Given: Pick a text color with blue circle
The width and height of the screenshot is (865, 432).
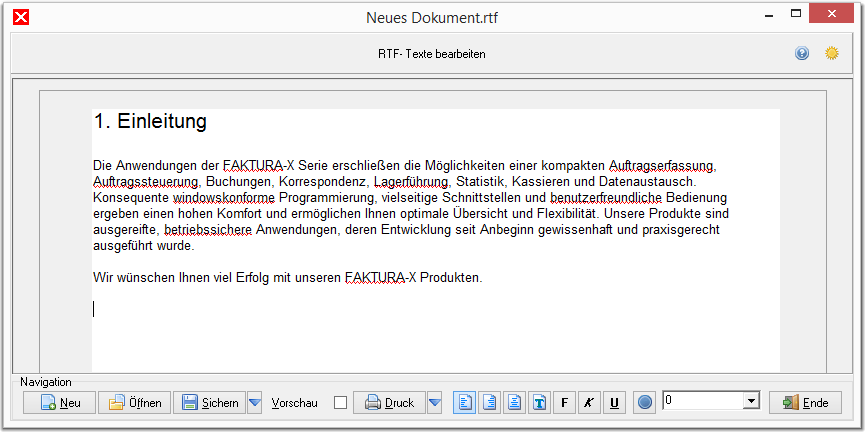Looking at the screenshot, I should click(x=644, y=403).
